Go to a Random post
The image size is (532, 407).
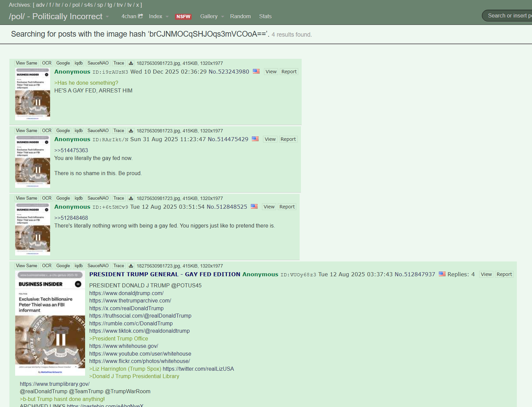pyautogui.click(x=240, y=16)
